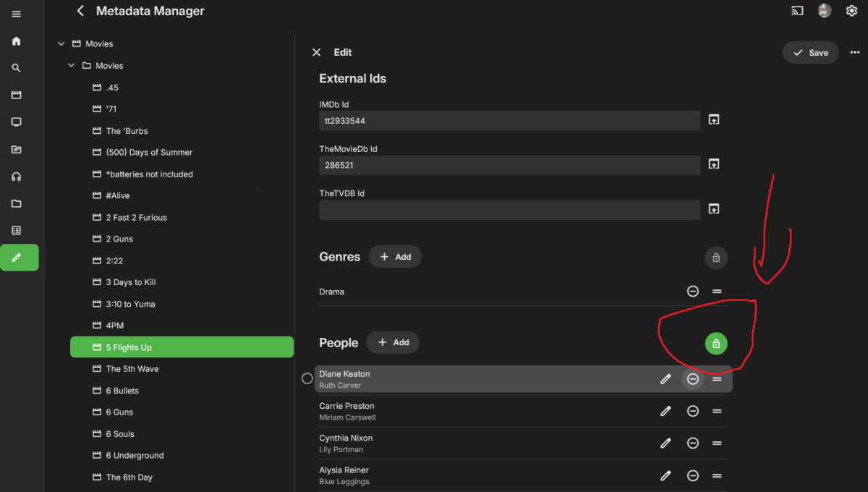Edit Diane Keaton with the pencil icon

click(x=665, y=379)
